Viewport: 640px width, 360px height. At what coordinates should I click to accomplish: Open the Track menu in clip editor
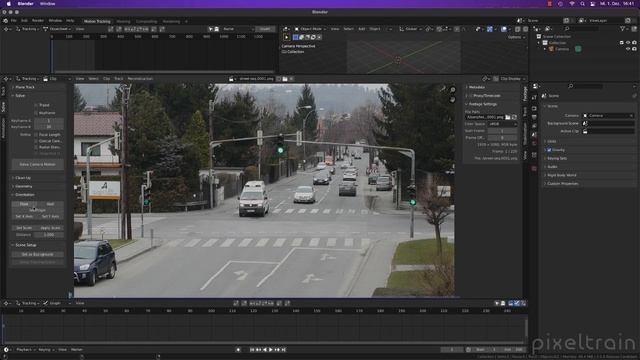point(118,78)
